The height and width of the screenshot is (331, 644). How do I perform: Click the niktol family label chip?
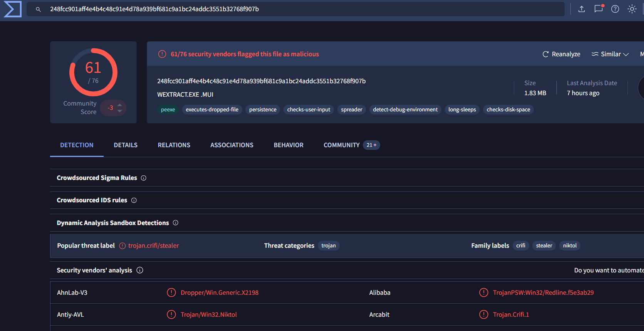570,246
